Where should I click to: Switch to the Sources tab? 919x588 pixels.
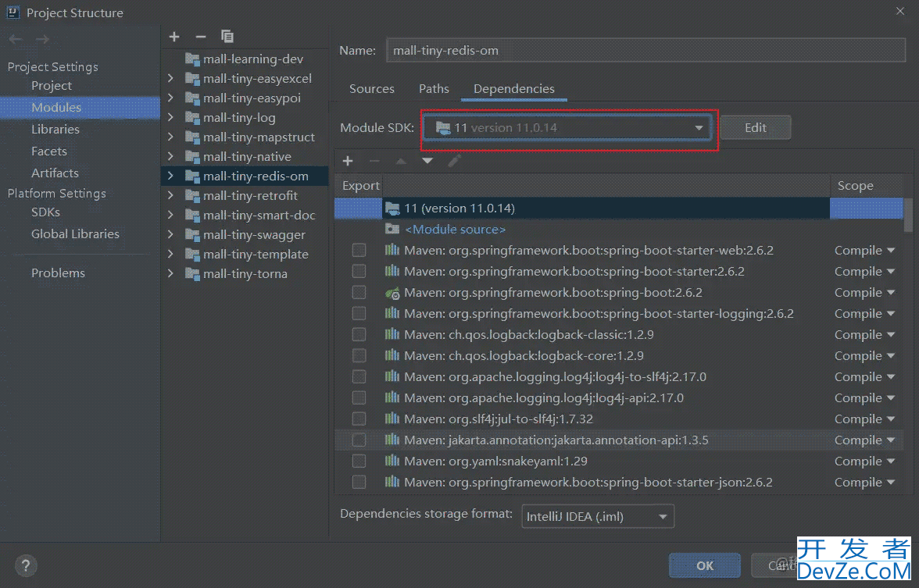coord(372,89)
